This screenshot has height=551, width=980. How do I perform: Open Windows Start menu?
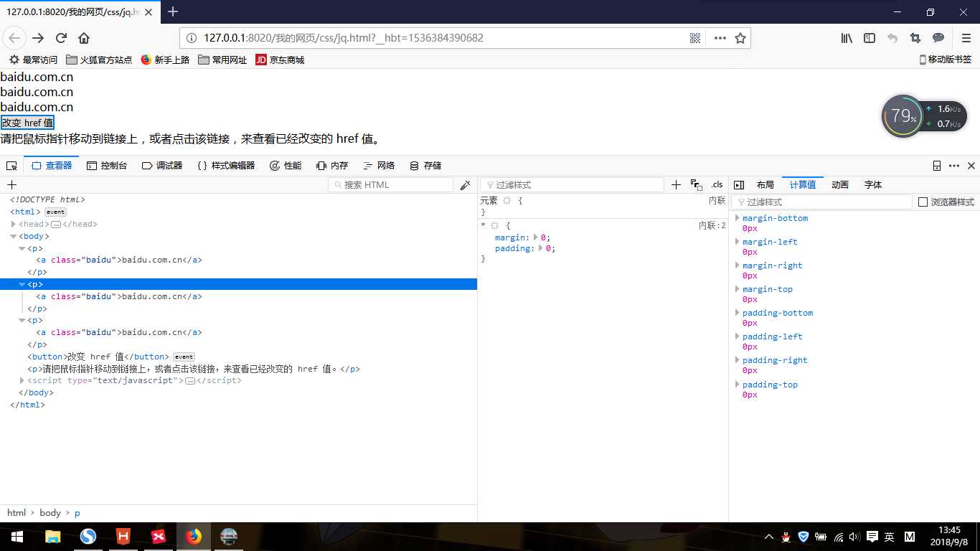tap(16, 537)
